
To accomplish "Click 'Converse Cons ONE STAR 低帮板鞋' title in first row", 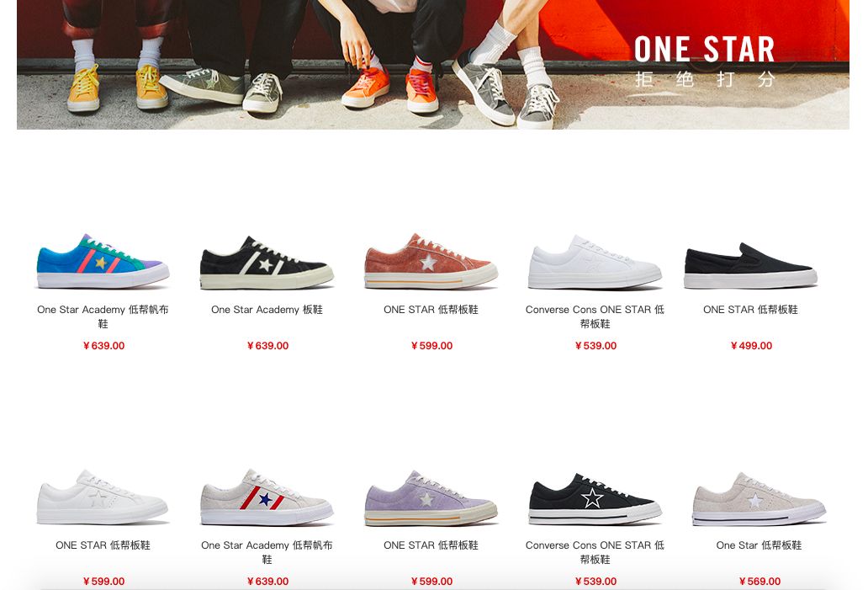I will pos(595,316).
